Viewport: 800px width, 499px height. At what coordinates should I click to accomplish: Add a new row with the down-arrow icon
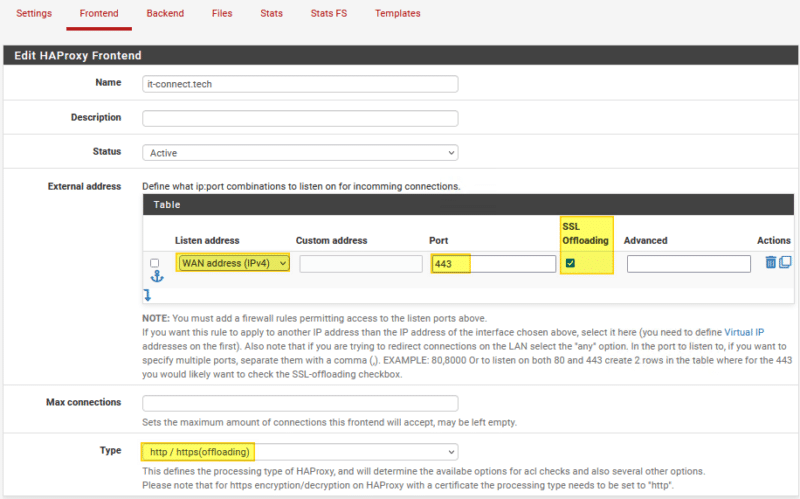coord(148,295)
